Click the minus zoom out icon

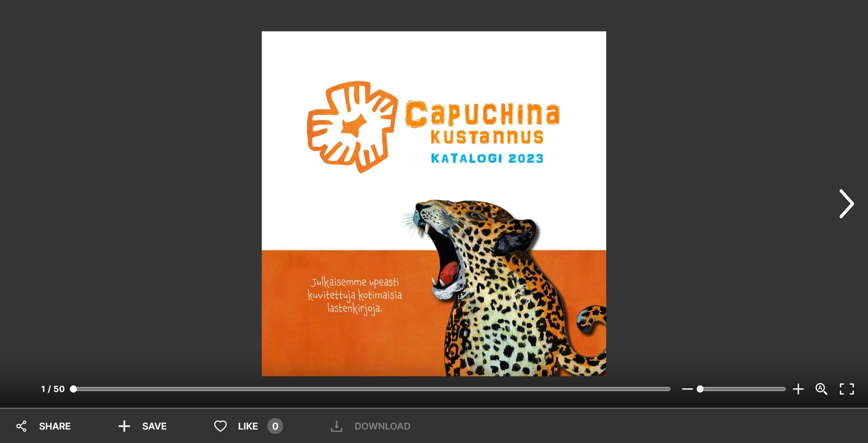(687, 389)
